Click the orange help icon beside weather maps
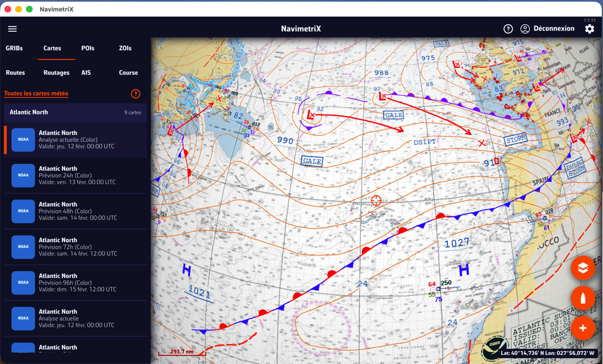The image size is (603, 364). pos(135,94)
